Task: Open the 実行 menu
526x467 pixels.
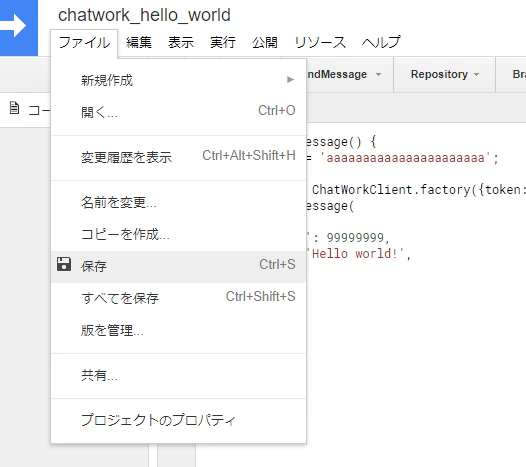Action: 223,43
